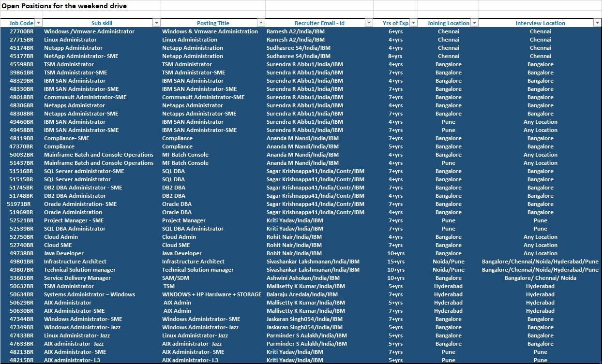Click the '15+yrs' experience cell
This screenshot has width=602, height=364.
point(395,262)
